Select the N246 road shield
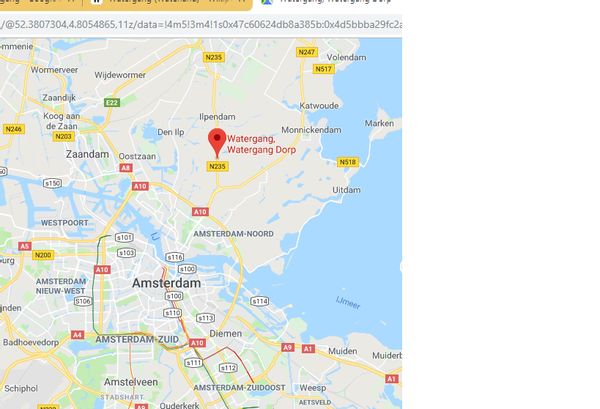Viewport: 600px width, 409px height. (x=14, y=129)
